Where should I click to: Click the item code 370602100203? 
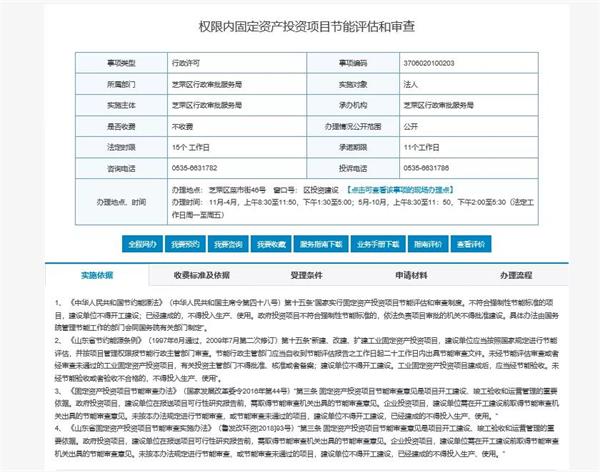pos(427,62)
